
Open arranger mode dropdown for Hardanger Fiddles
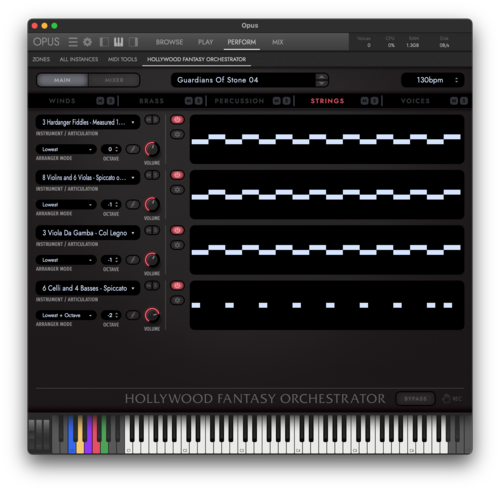pyautogui.click(x=66, y=149)
